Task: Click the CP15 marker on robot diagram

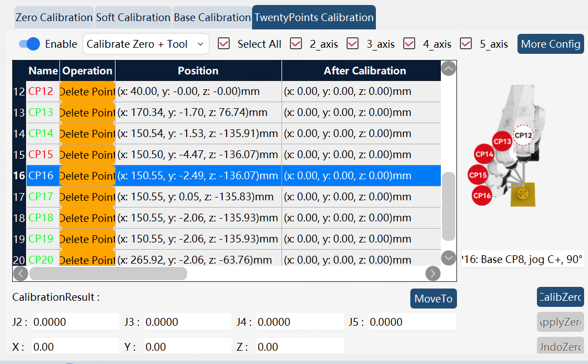Action: [x=478, y=175]
